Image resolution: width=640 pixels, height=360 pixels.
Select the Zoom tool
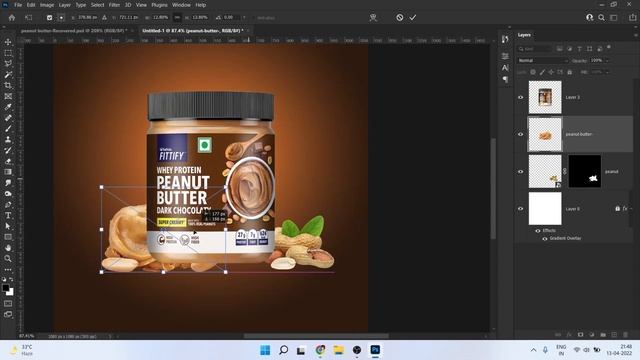(8, 258)
